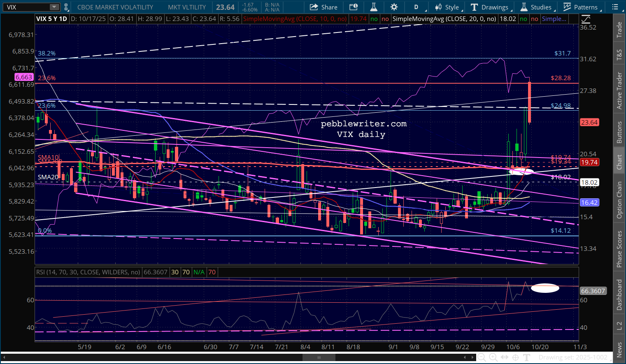The image size is (626, 364).
Task: Open the VIX symbol dropdown arrow
Action: click(54, 7)
